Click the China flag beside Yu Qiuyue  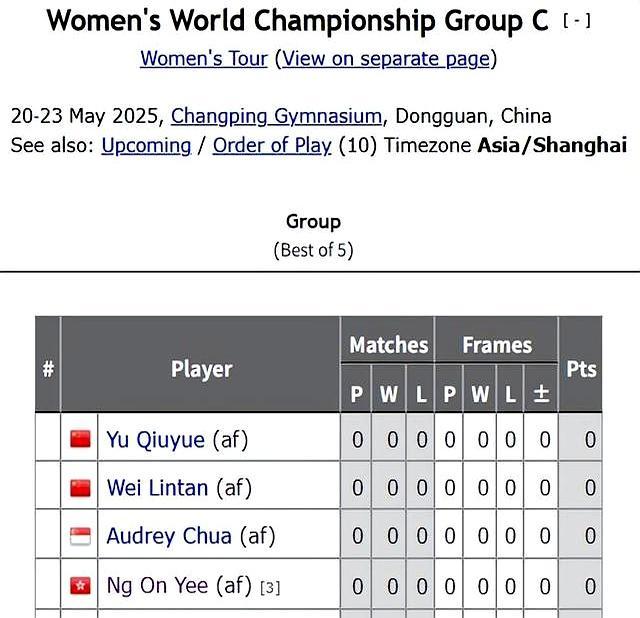[x=80, y=439]
